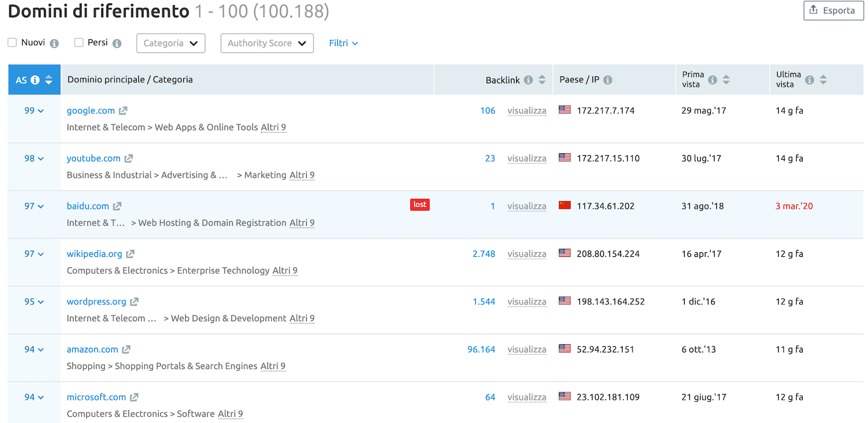Click backlink count 1.544 for wordpress.org
The image size is (868, 423).
pyautogui.click(x=484, y=301)
